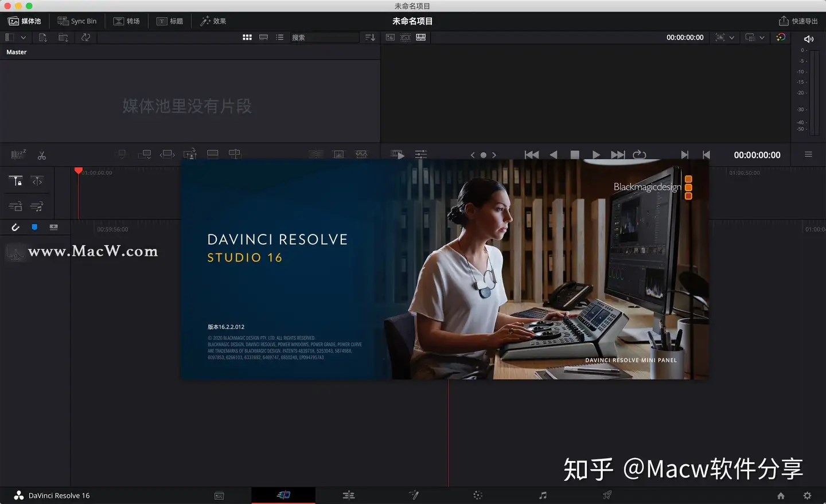The image size is (826, 504).
Task: Open the viewer tools sliders icon
Action: [421, 154]
